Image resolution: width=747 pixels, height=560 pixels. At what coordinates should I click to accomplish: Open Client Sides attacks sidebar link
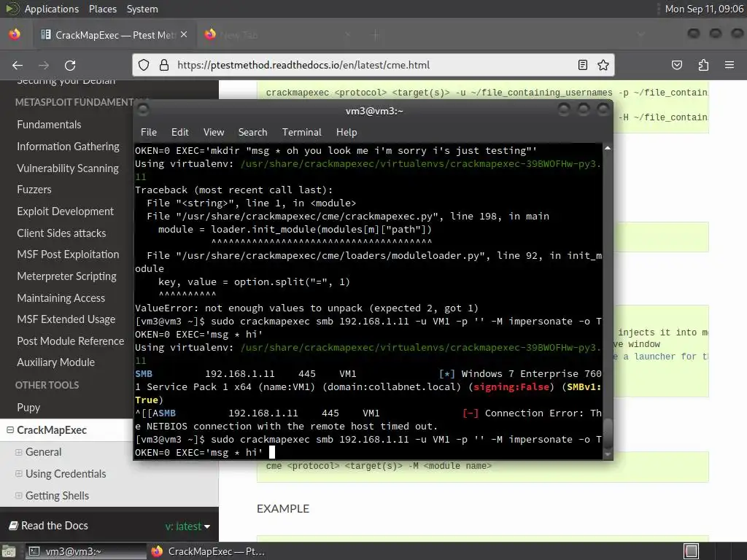(x=61, y=233)
